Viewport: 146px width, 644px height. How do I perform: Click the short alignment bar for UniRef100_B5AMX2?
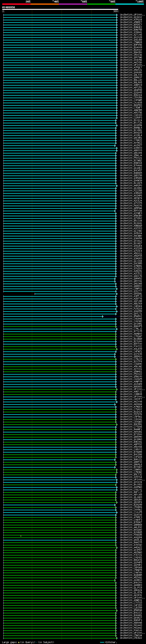tap(53, 316)
